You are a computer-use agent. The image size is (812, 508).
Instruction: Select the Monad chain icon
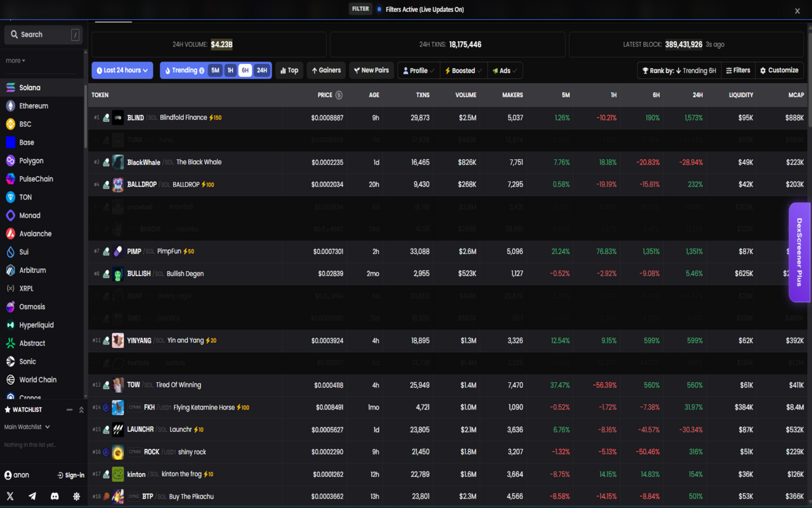(x=10, y=216)
